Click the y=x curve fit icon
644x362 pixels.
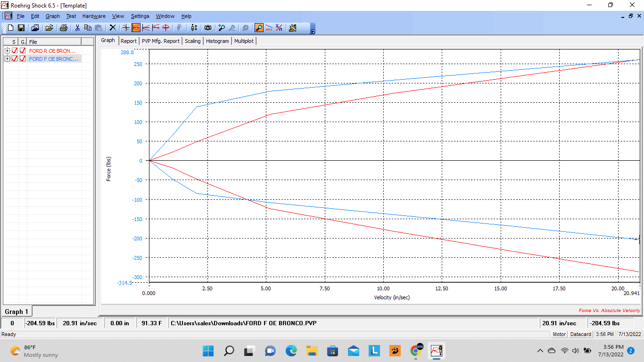(269, 28)
